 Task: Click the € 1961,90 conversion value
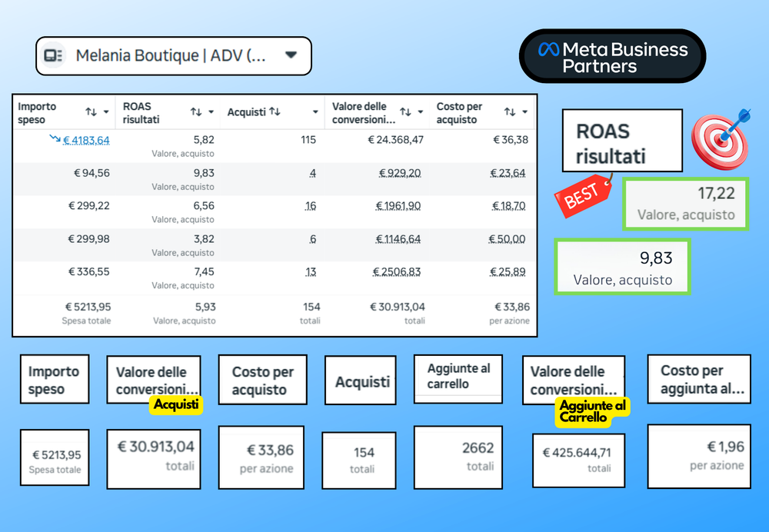point(398,206)
